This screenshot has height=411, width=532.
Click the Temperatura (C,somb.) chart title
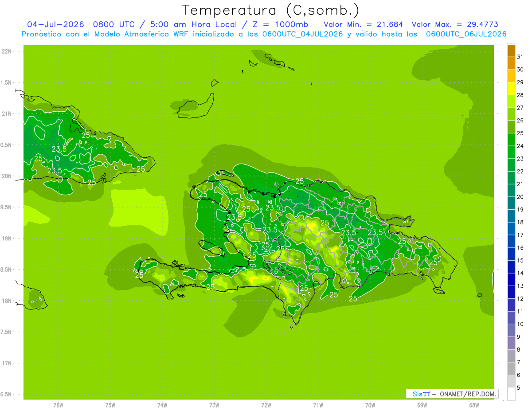click(271, 10)
